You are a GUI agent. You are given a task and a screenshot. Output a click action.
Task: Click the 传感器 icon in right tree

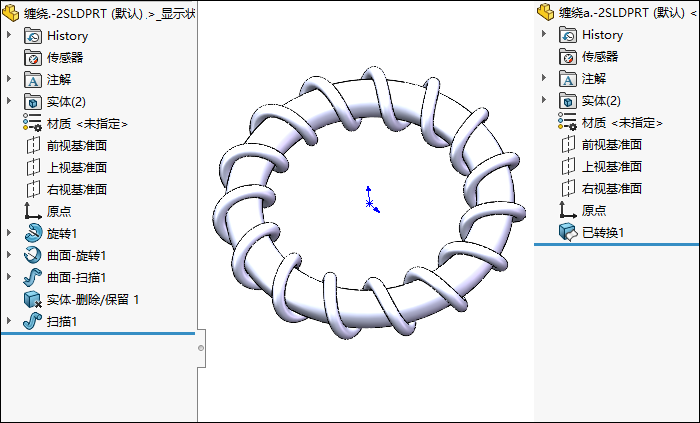568,57
